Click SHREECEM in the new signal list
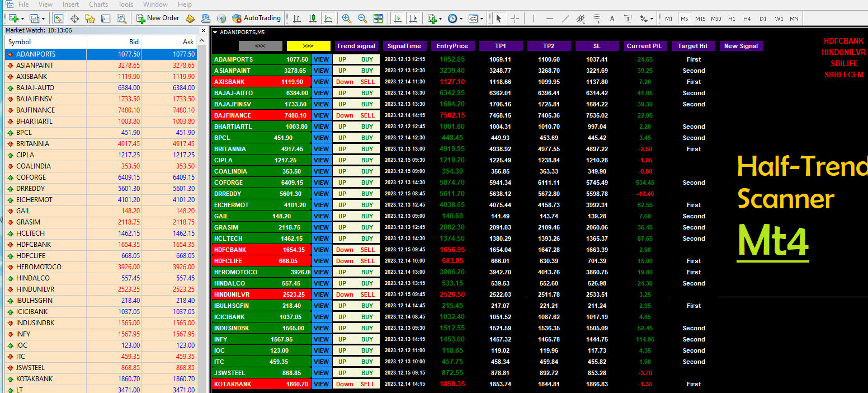 pos(843,74)
